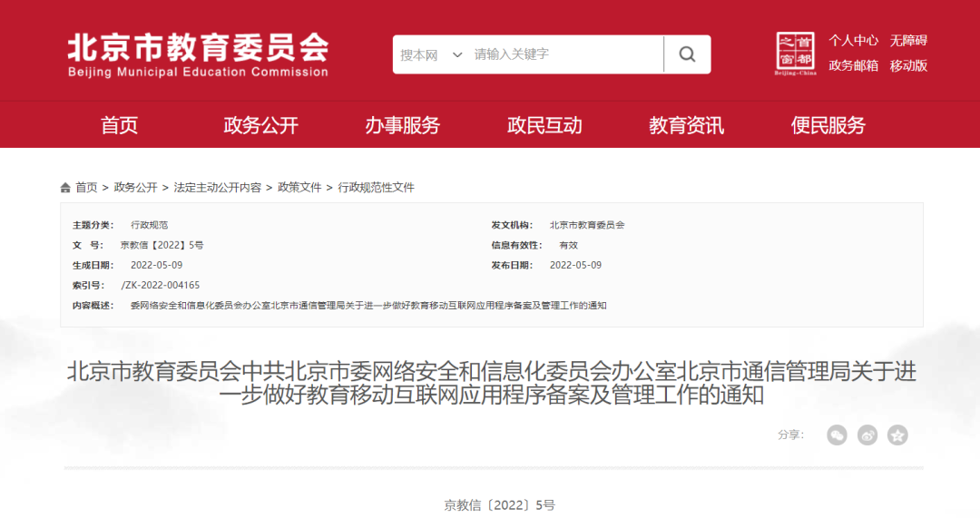This screenshot has height=518, width=980.
Task: Click the 主题分类 value 行政规范
Action: click(x=149, y=226)
